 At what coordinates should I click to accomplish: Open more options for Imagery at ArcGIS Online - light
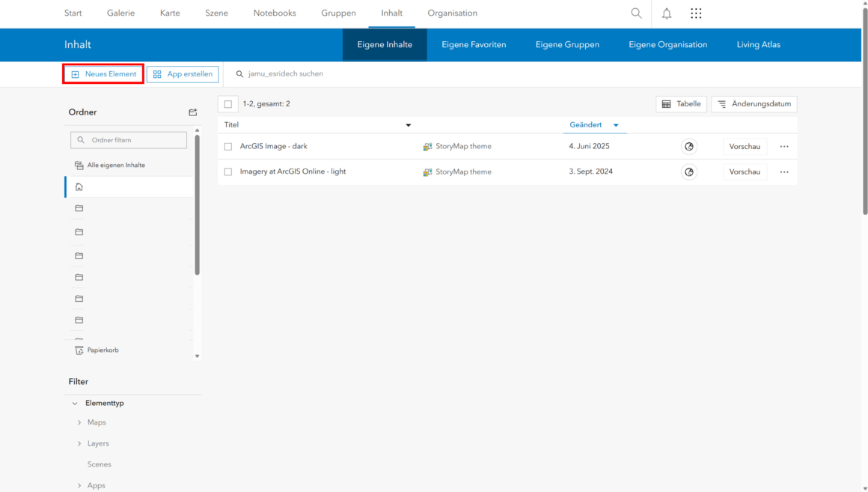[784, 171]
